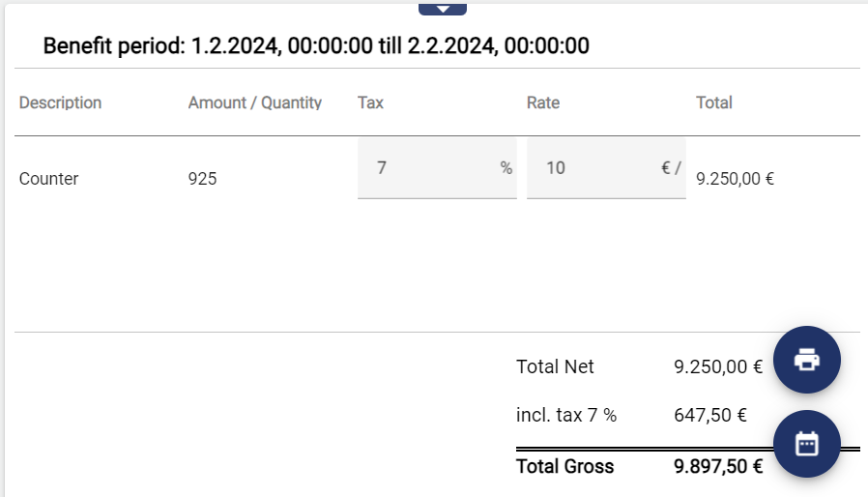Click the print floating button
The width and height of the screenshot is (868, 497).
pyautogui.click(x=806, y=360)
